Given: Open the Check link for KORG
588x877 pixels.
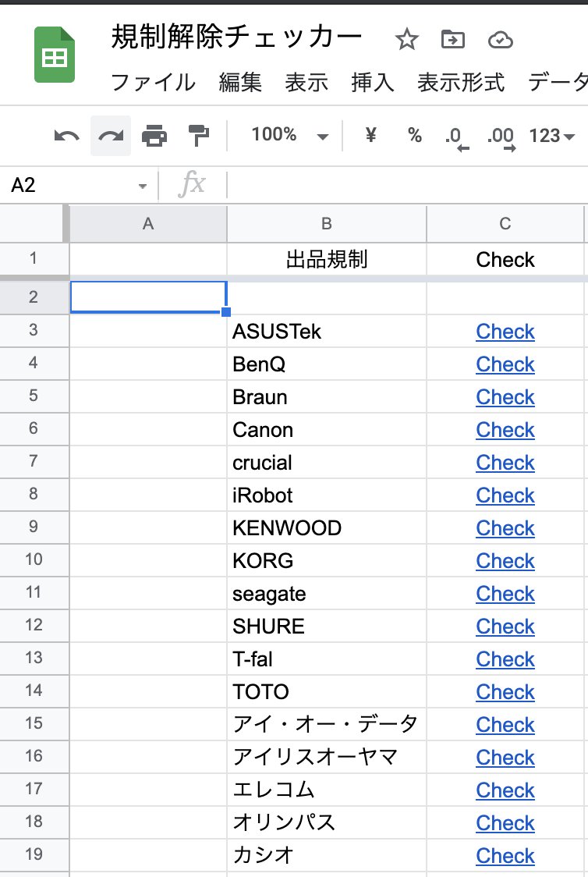Looking at the screenshot, I should point(505,561).
